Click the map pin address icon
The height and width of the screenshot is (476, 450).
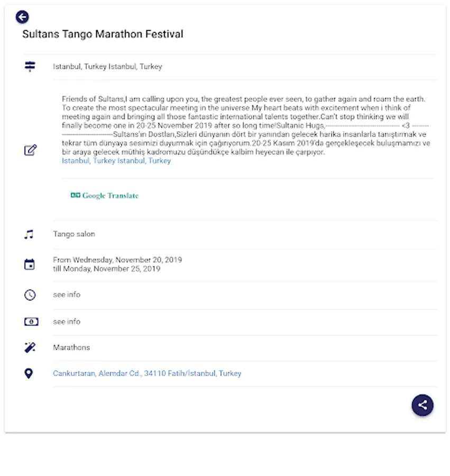click(29, 373)
